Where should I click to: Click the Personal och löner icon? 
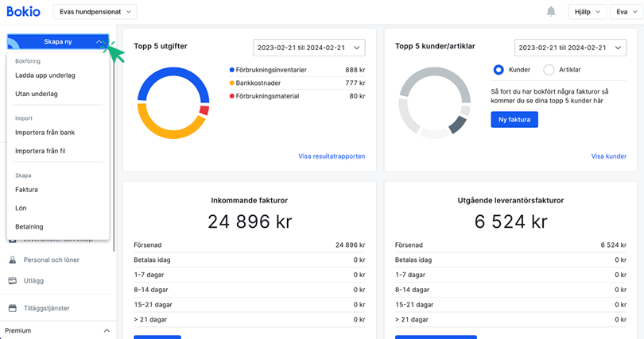pyautogui.click(x=13, y=260)
